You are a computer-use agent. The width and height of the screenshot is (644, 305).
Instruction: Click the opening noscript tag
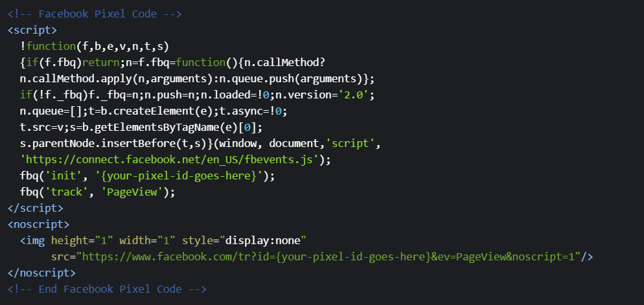[x=38, y=224]
